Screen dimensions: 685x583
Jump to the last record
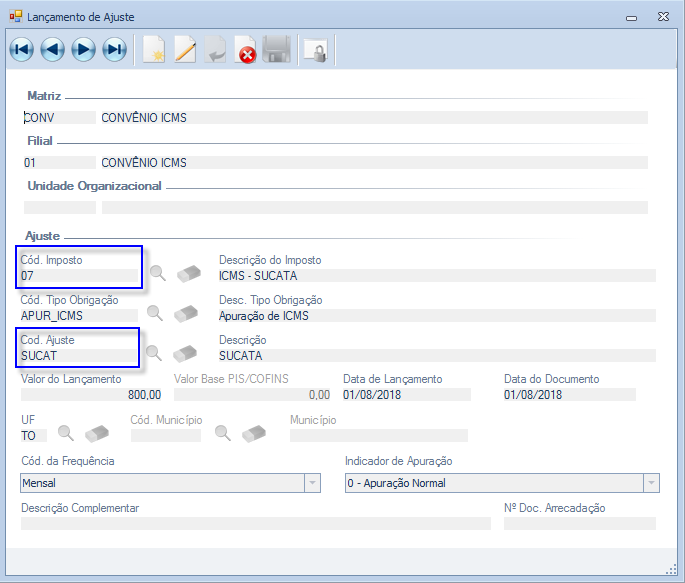click(115, 50)
